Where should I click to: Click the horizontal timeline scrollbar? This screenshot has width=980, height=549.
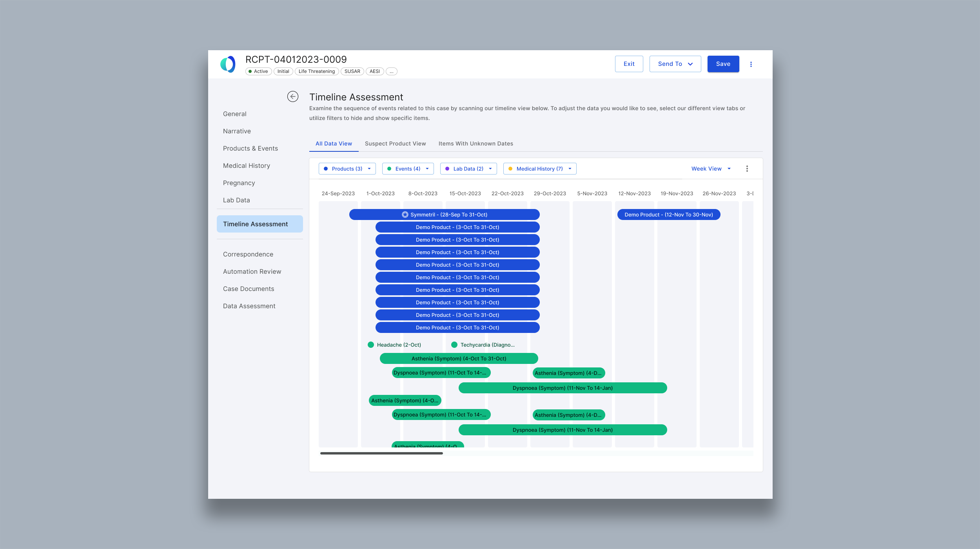tap(381, 453)
